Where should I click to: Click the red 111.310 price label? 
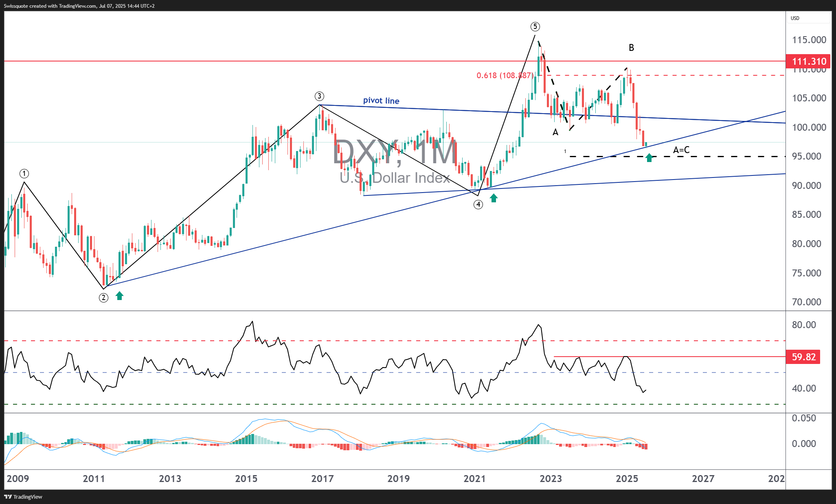pyautogui.click(x=809, y=61)
